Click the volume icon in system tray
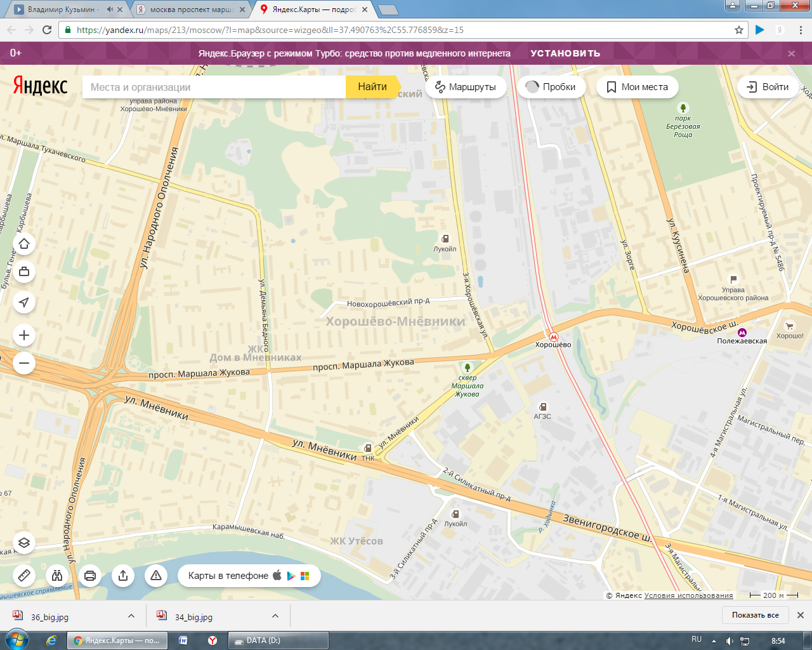The width and height of the screenshot is (812, 650). pyautogui.click(x=730, y=640)
